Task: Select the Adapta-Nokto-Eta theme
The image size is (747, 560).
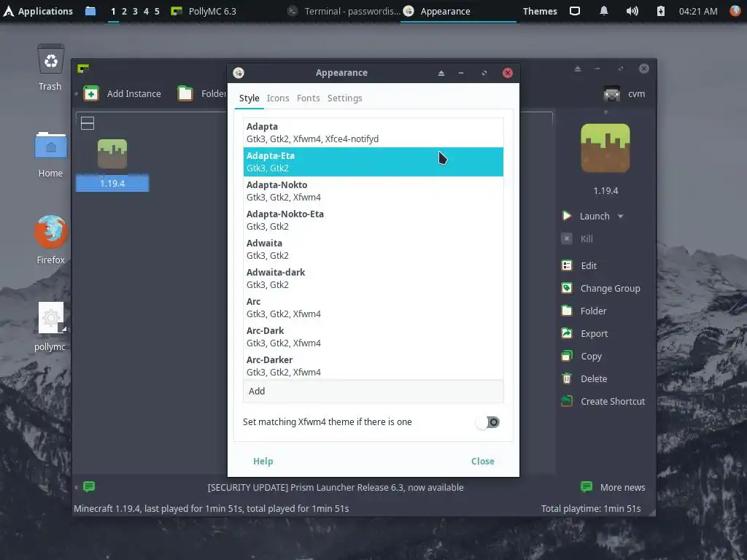Action: tap(373, 220)
